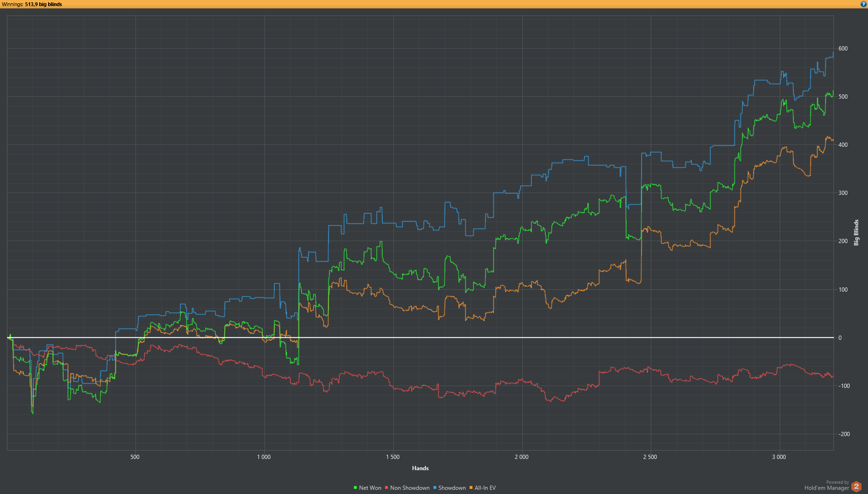Click the 'Hands' x-axis title

[x=420, y=468]
